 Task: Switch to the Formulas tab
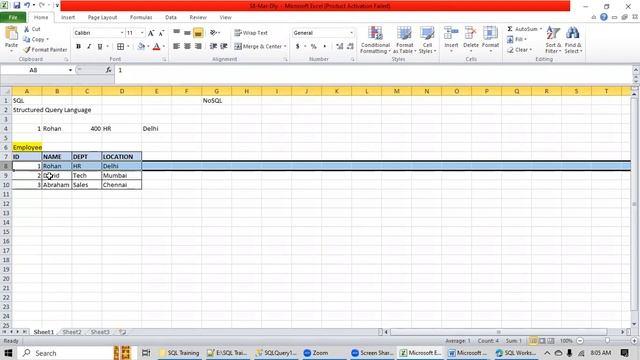click(x=141, y=18)
